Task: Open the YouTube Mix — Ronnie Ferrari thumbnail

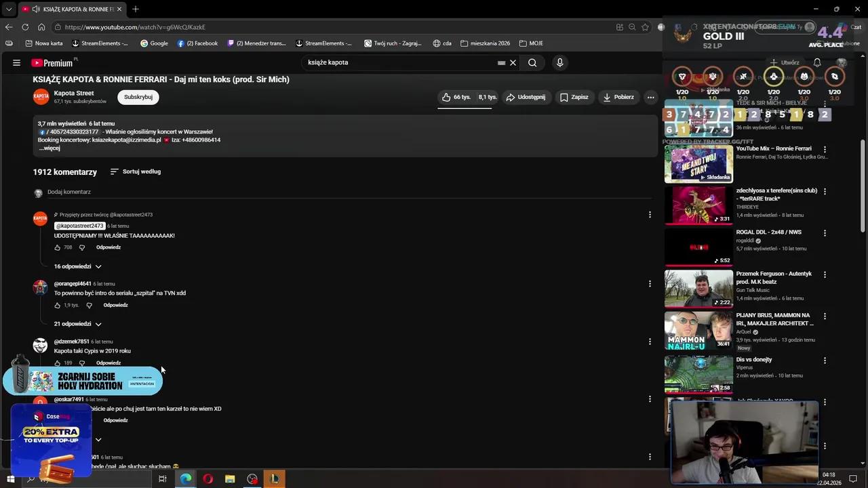Action: [698, 164]
